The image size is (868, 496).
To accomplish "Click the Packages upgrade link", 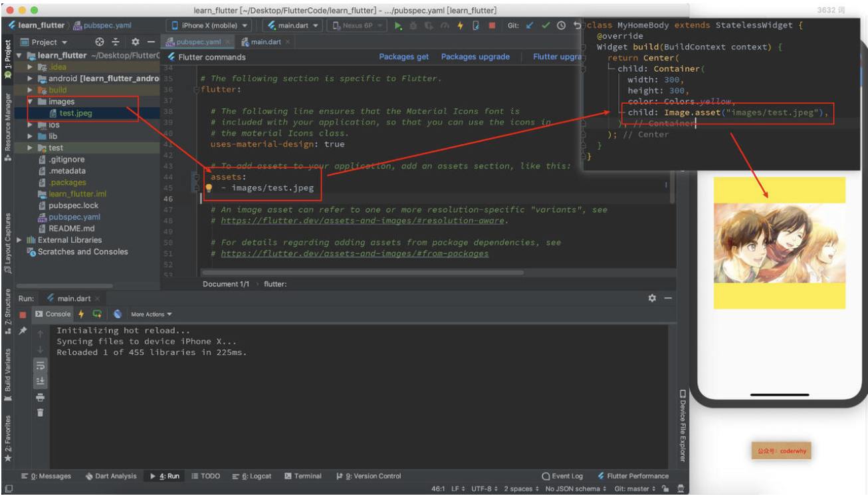I will 475,57.
